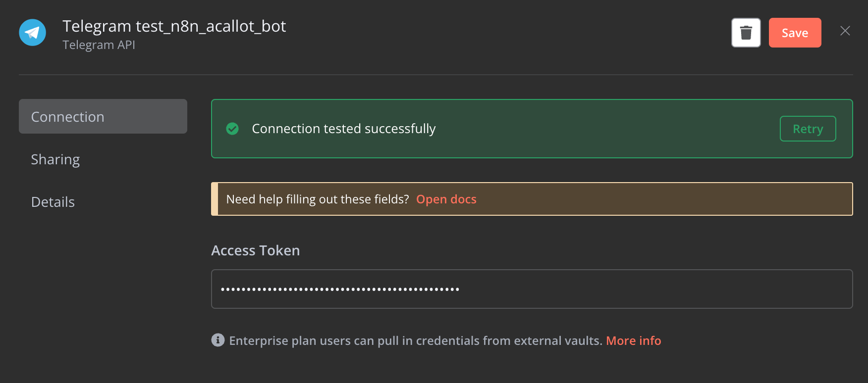
Task: Retry the connection test
Action: (x=808, y=129)
